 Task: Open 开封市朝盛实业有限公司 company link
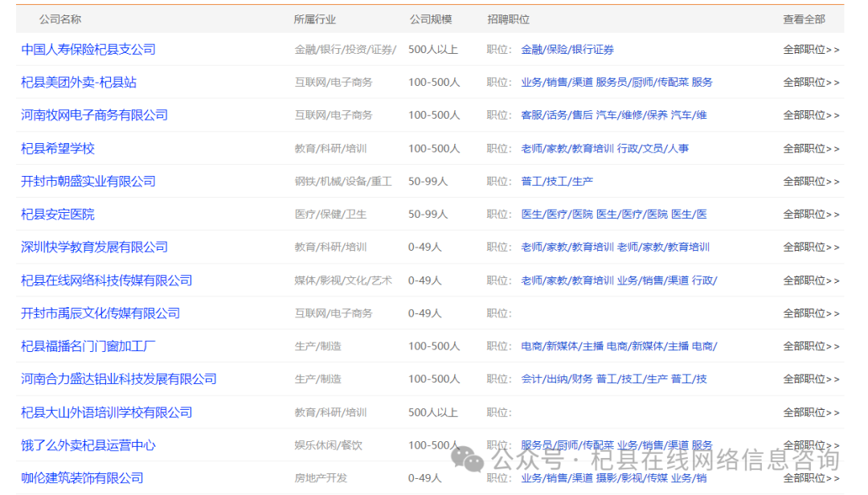(88, 181)
